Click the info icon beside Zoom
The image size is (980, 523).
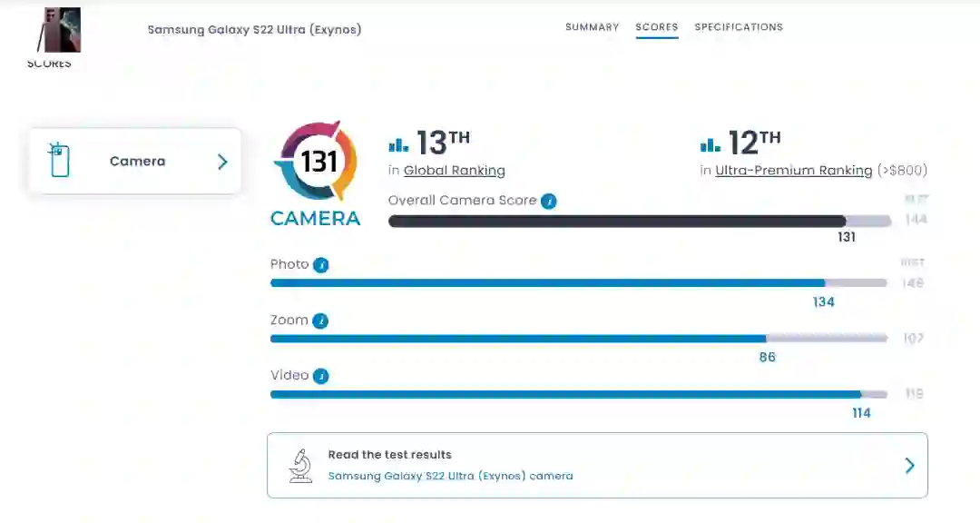click(320, 321)
